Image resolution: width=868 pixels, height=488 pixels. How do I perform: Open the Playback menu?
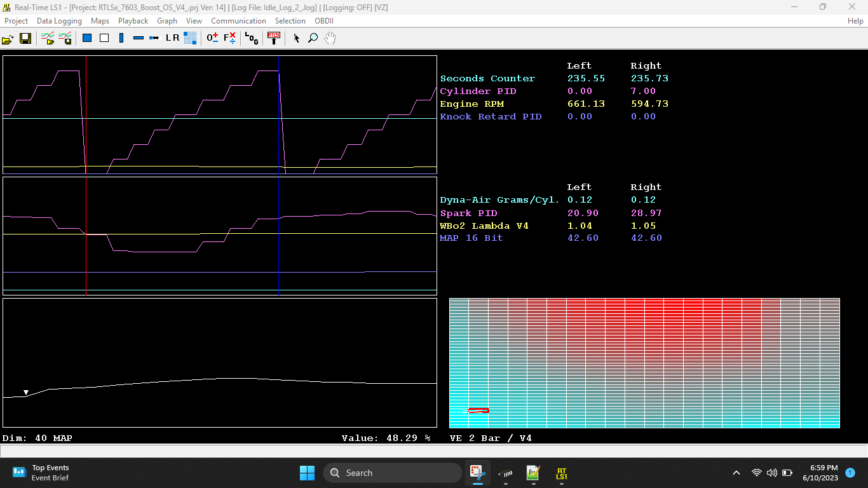[x=133, y=21]
